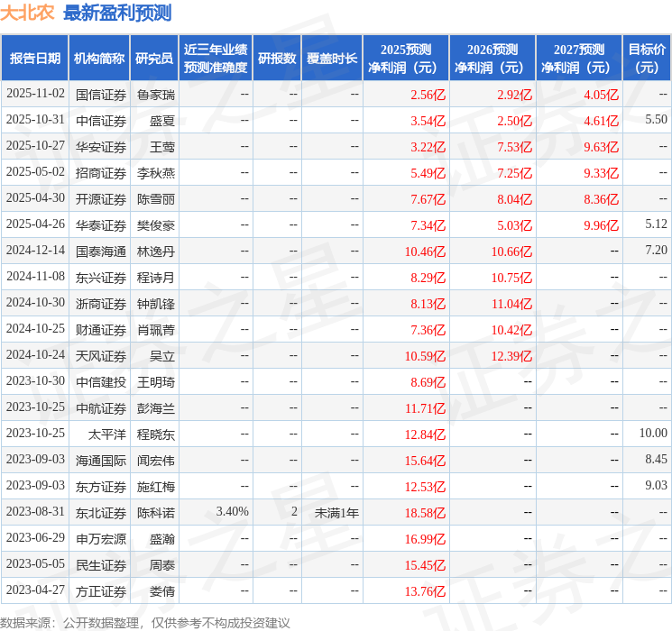Click the 中航证券 institution cell
The image size is (672, 631).
[101, 408]
